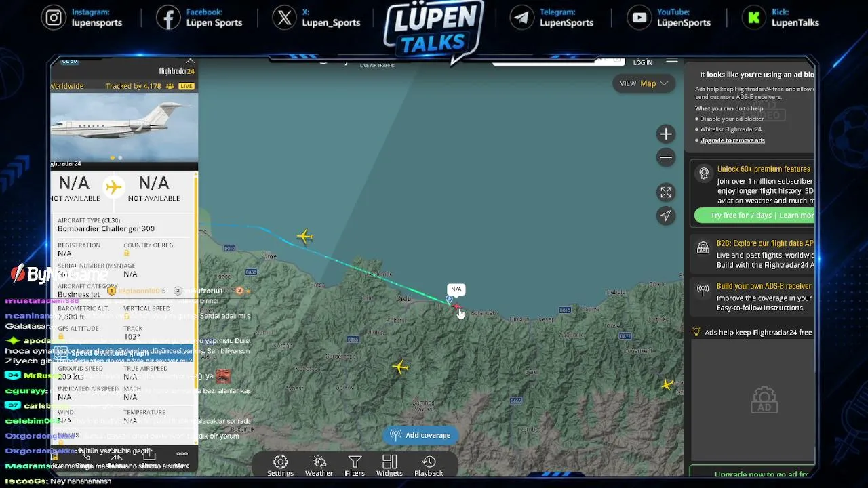Viewport: 868px width, 488px height.
Task: Click the Tracked by 4,178 text
Action: pos(134,86)
